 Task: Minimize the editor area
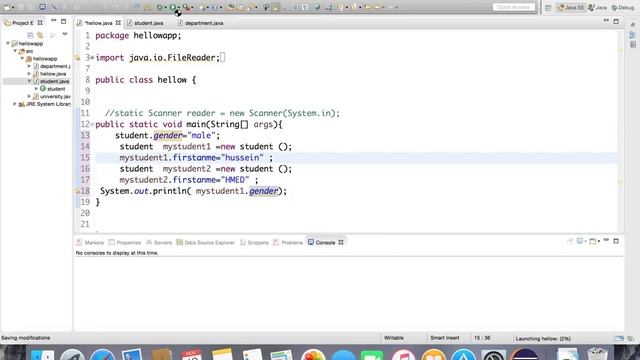[x=606, y=21]
